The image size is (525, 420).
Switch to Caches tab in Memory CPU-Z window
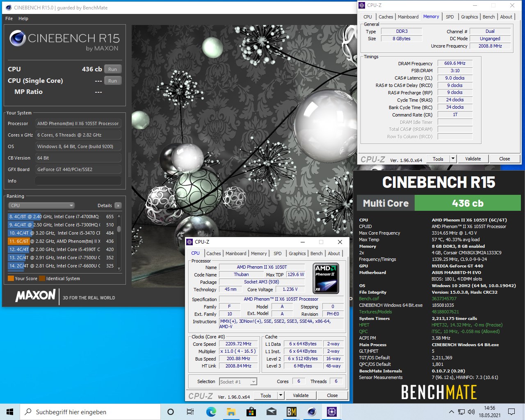(x=386, y=17)
